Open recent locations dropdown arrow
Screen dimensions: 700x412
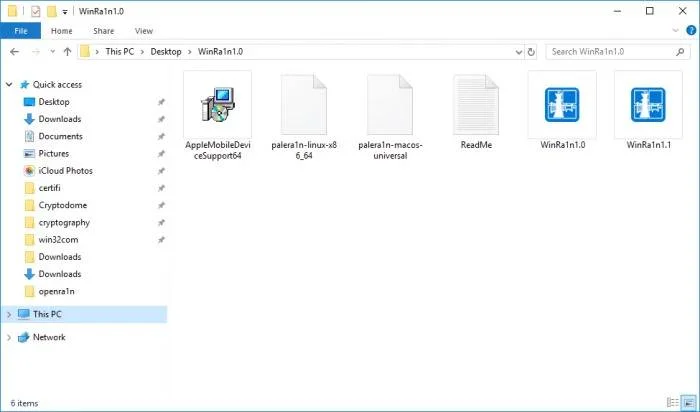click(x=52, y=52)
